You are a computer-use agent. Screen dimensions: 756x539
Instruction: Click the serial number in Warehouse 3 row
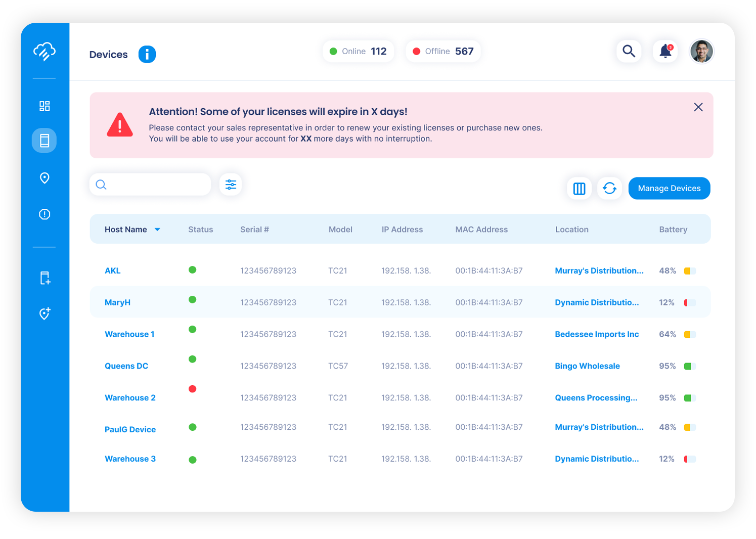pos(268,459)
